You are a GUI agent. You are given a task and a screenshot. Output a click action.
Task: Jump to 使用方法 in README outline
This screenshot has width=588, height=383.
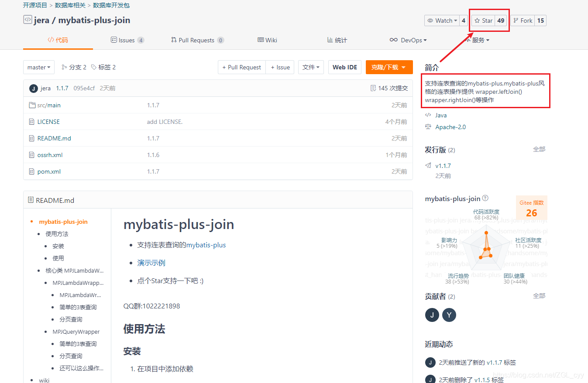[x=57, y=234]
